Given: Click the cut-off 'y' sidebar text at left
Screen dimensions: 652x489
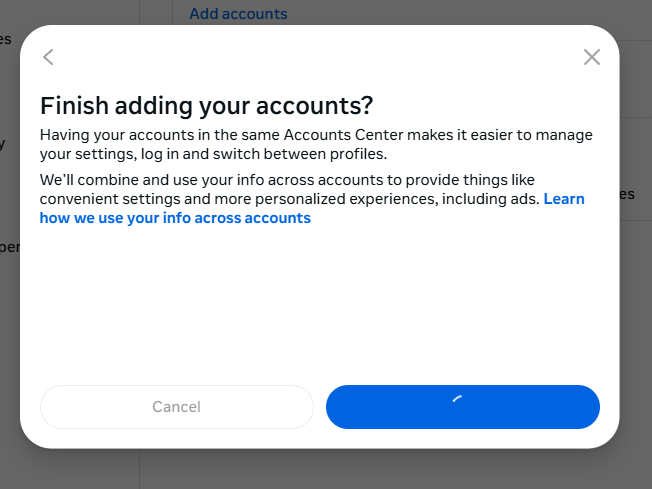Looking at the screenshot, I should pyautogui.click(x=3, y=143).
